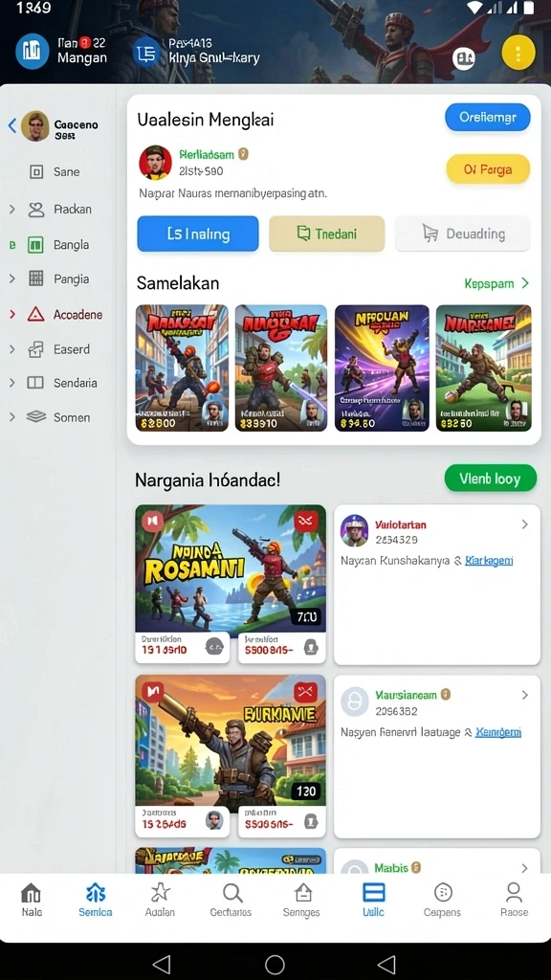Tap the blue Mangan icon in header
This screenshot has height=980, width=551.
click(32, 52)
